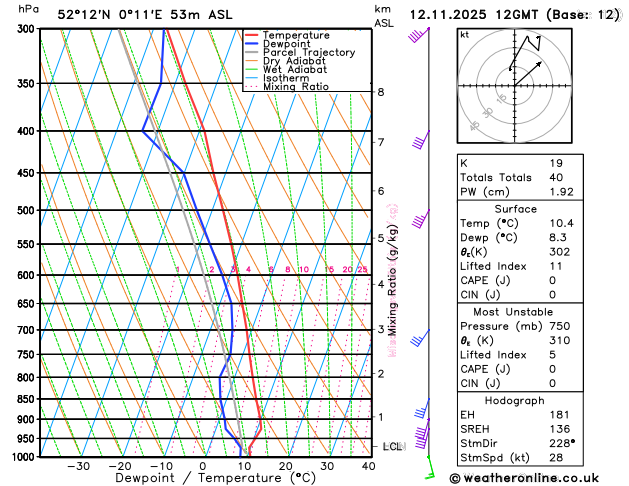Click the most unstable theta-e value 310
629x486 pixels.
[x=559, y=340]
